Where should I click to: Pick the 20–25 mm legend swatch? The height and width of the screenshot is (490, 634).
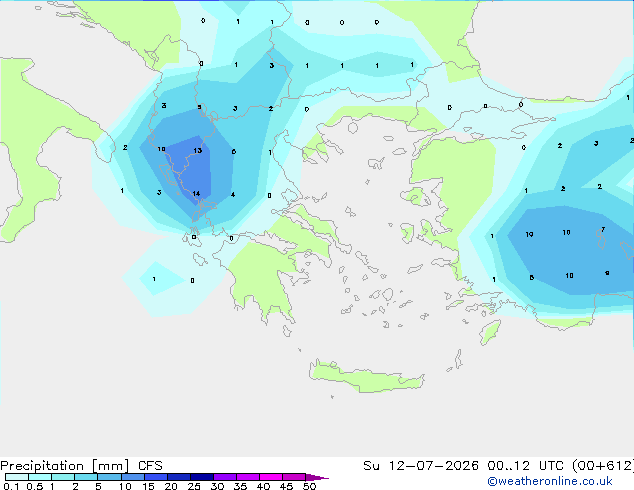click(x=179, y=477)
